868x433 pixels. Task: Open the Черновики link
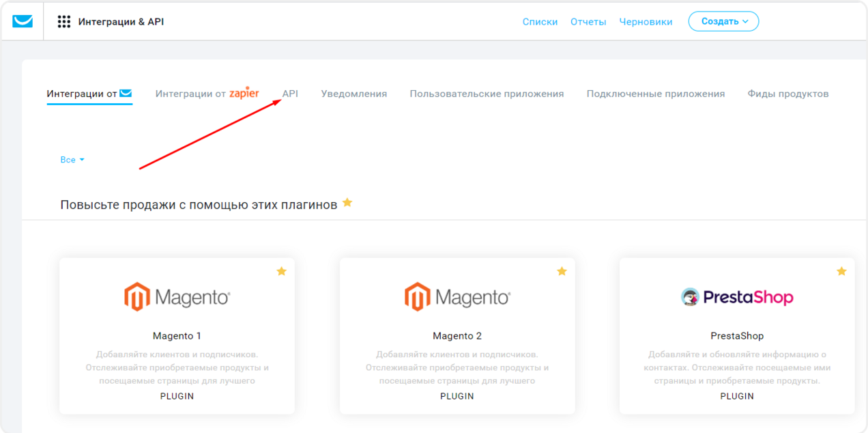646,22
